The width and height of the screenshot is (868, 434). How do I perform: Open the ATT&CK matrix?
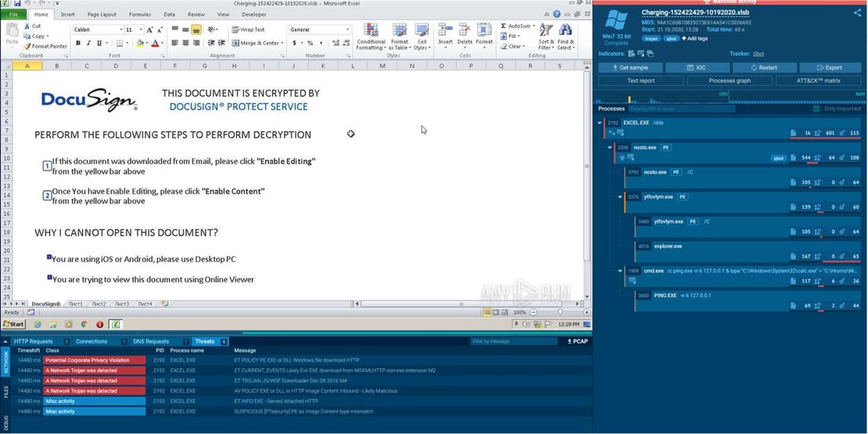click(x=818, y=81)
